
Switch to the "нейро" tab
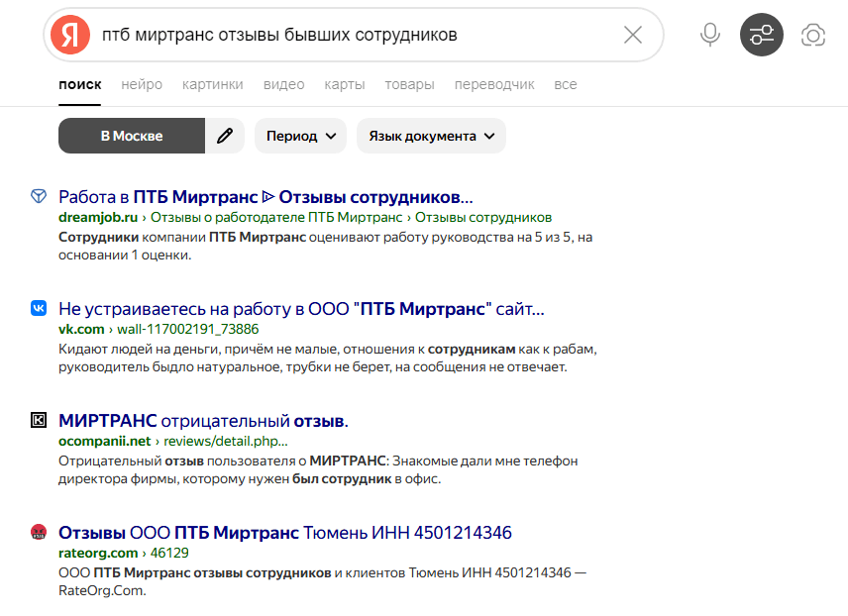pyautogui.click(x=142, y=84)
